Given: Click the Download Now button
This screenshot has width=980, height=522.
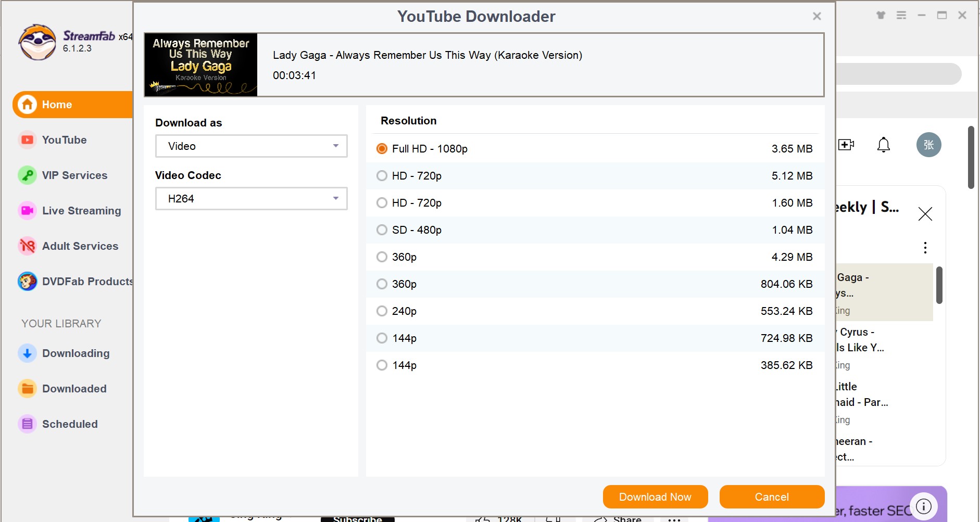Looking at the screenshot, I should [655, 497].
